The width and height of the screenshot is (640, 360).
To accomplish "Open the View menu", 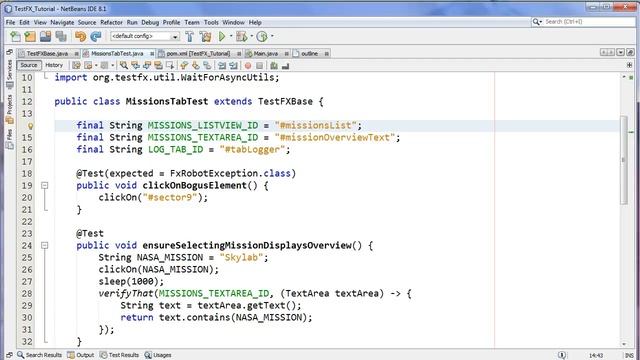I will (40, 22).
